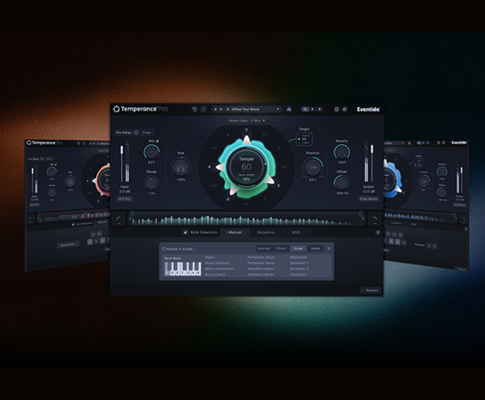485x400 pixels.
Task: Toggle the Bypass button
Action: pyautogui.click(x=371, y=291)
